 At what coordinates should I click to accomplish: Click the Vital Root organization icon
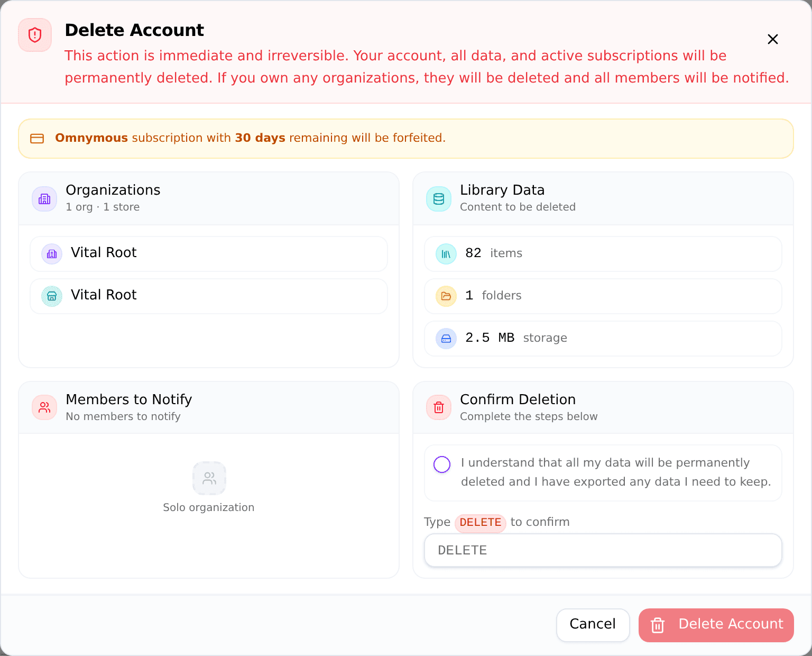point(52,254)
